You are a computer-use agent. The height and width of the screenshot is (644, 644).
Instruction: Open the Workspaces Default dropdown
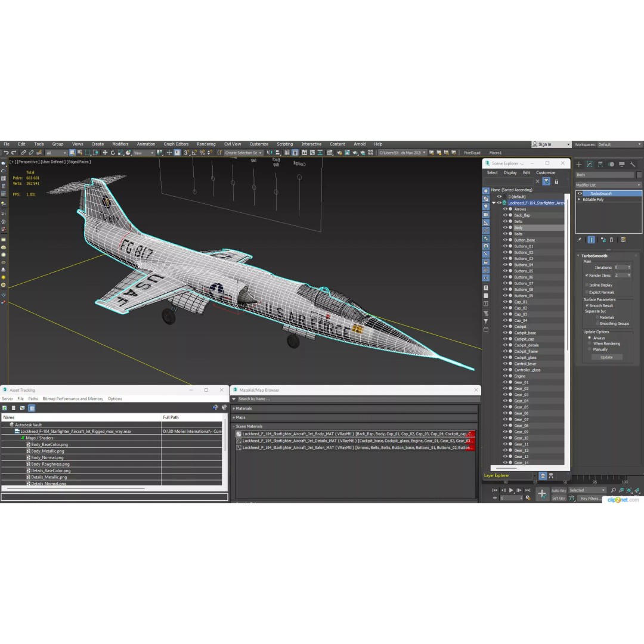click(620, 144)
